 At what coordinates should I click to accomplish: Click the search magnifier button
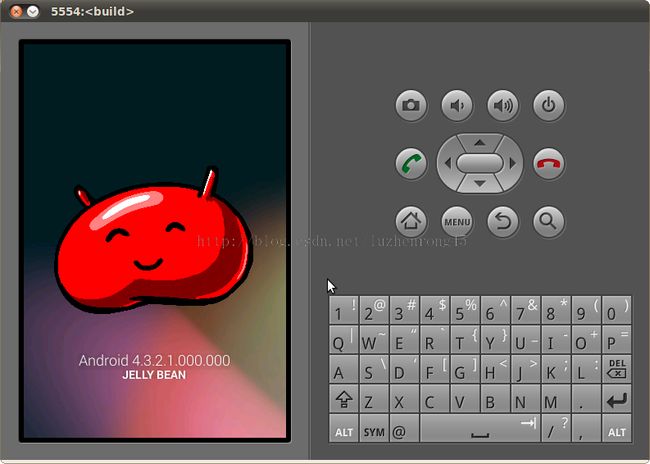click(549, 222)
